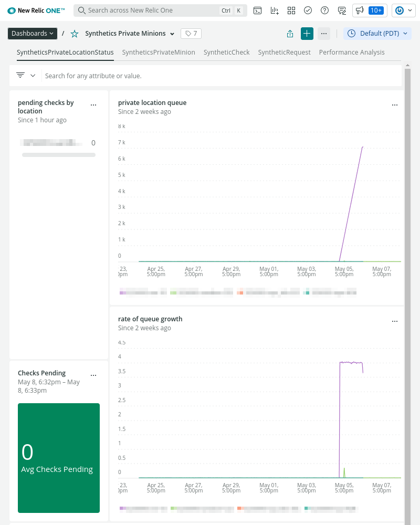Screen dimensions: 420x525
Task: Click the check-circle status icon
Action: tap(308, 10)
